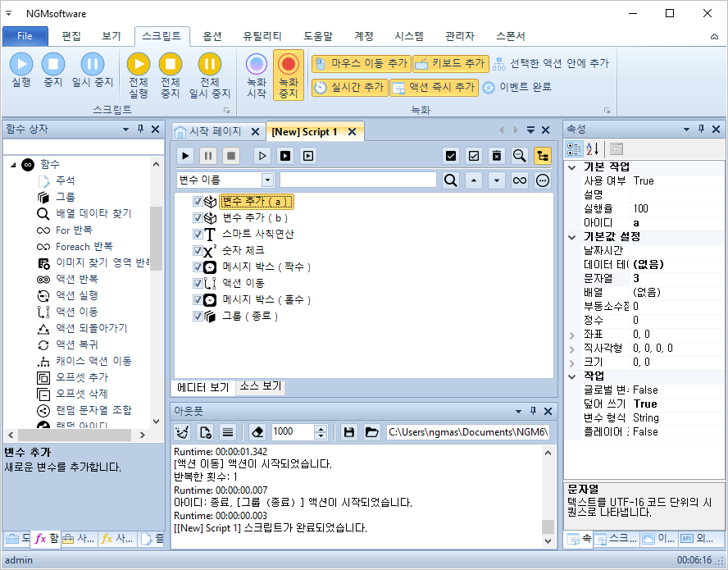Click 전체 실행 to run all scripts

(139, 75)
